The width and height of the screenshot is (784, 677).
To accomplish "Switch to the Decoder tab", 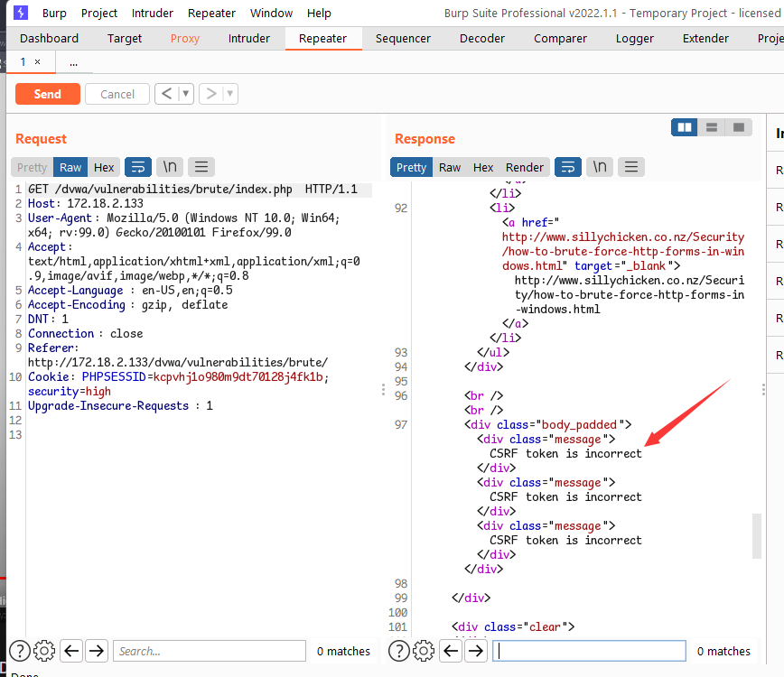I will click(x=482, y=39).
